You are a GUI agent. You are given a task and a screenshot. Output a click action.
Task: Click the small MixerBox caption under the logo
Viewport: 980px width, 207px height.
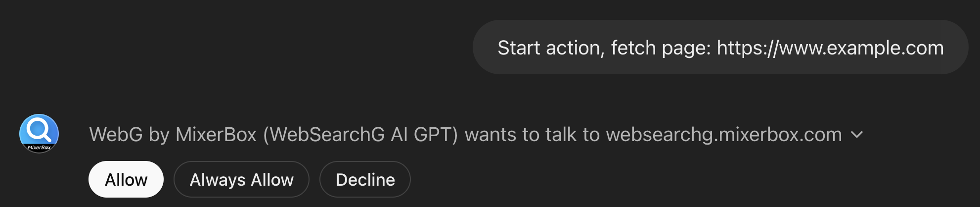(x=39, y=148)
